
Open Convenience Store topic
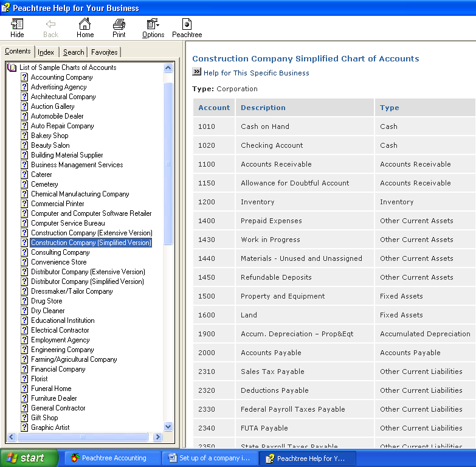[x=58, y=261]
